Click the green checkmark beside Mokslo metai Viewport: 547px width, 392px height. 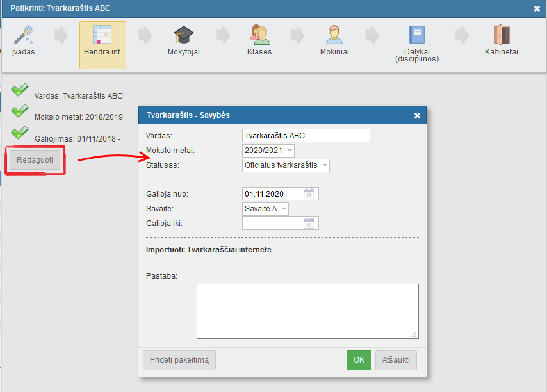[20, 111]
